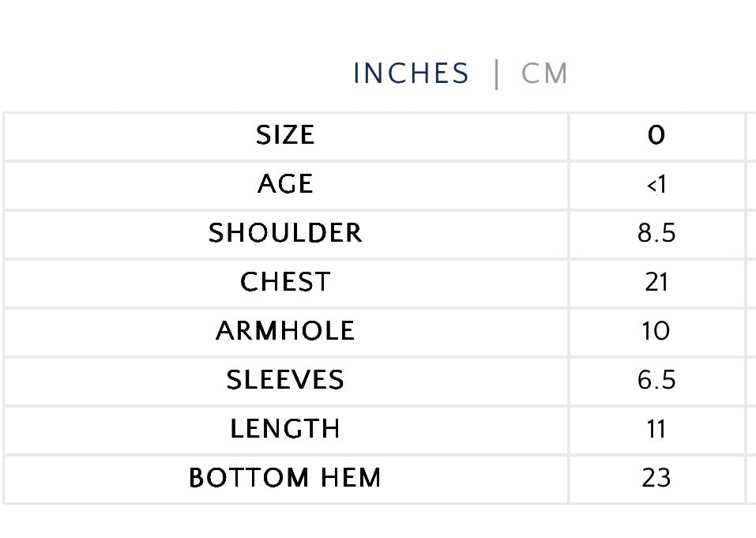Click the SLEEVES row label
Image resolution: width=756 pixels, height=538 pixels.
[285, 380]
